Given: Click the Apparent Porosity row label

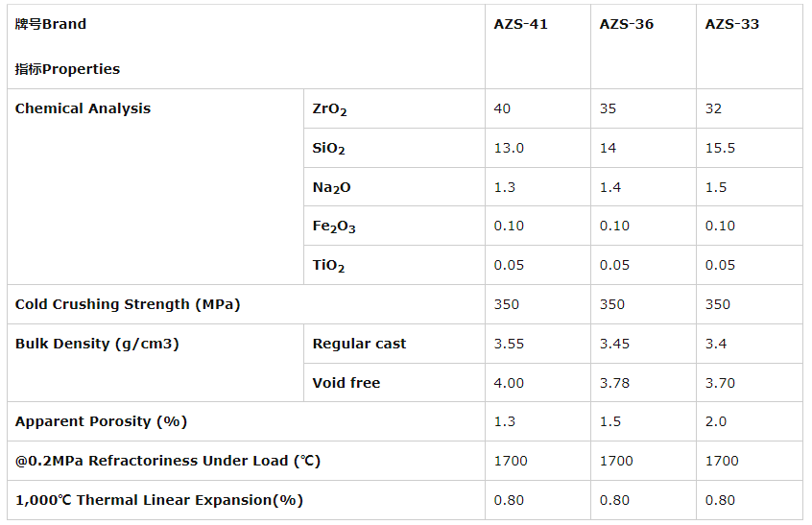Looking at the screenshot, I should click(101, 421).
